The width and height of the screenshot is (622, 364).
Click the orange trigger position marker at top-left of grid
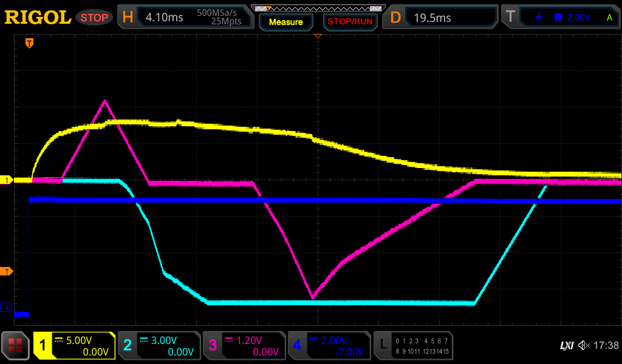(29, 43)
